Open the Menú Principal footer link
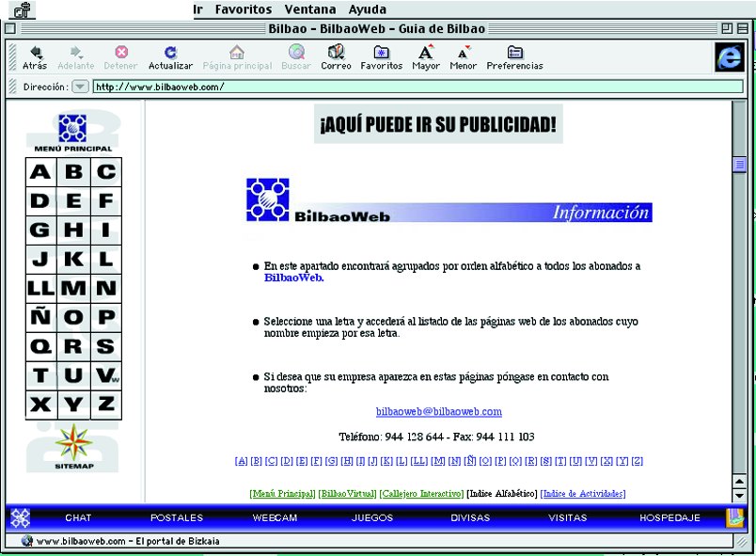 (x=282, y=493)
